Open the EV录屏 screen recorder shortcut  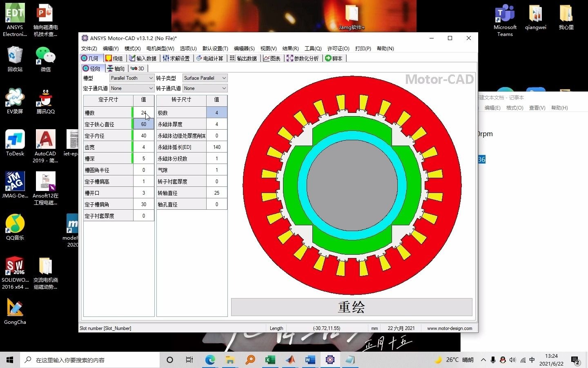pyautogui.click(x=15, y=101)
